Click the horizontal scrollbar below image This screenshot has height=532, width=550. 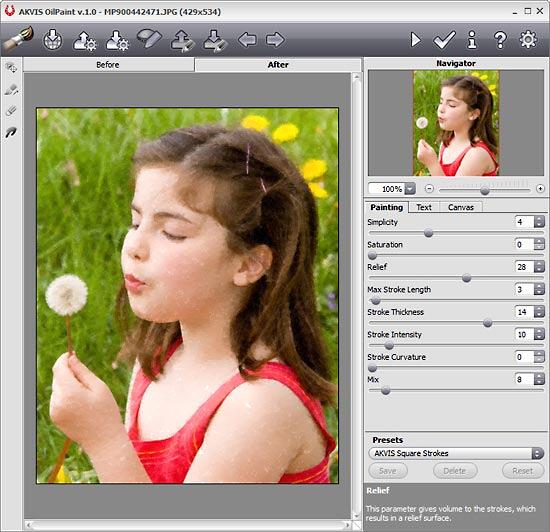(189, 525)
